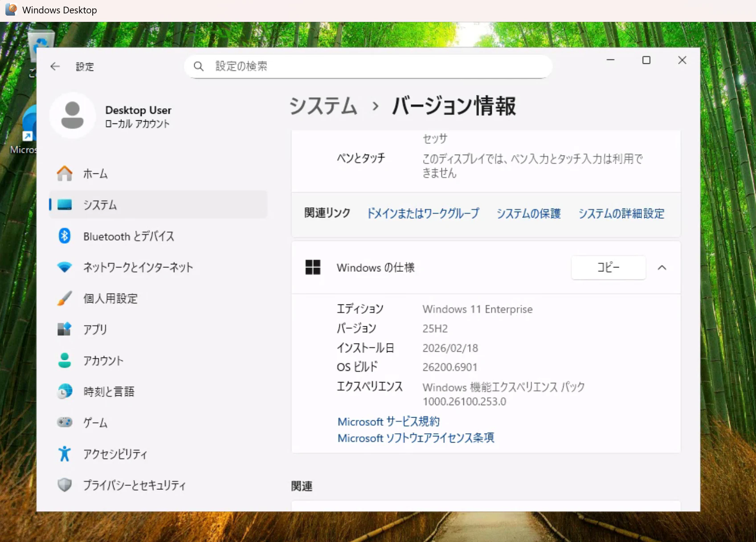Screen dimensions: 756x542
Task: Open アプリ settings category
Action: [159, 329]
